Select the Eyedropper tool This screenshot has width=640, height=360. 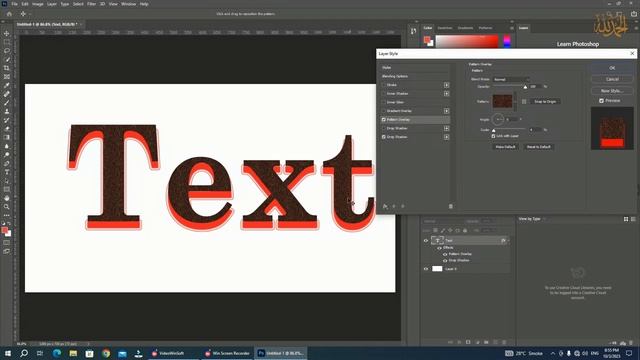point(7,85)
